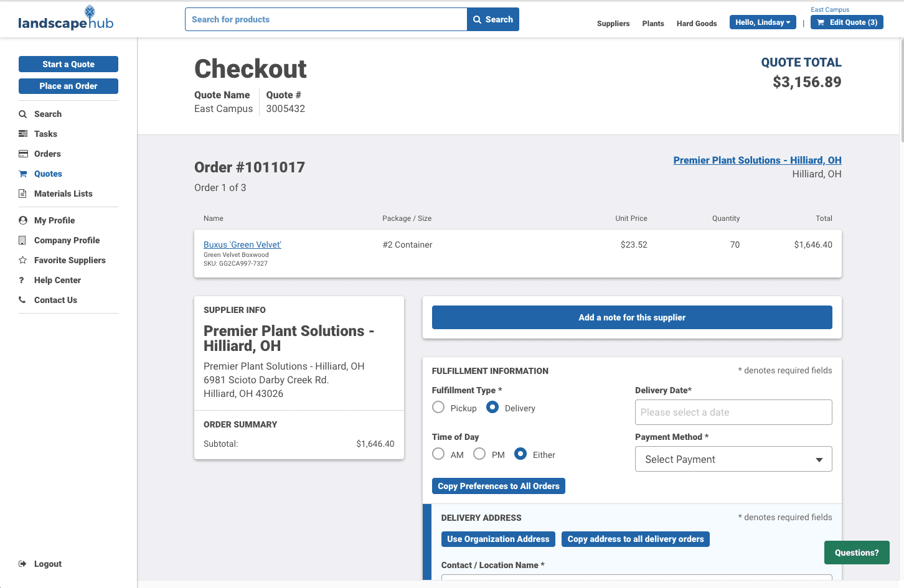Viewport: 904px width, 588px height.
Task: Click the My Profile user icon
Action: click(23, 220)
